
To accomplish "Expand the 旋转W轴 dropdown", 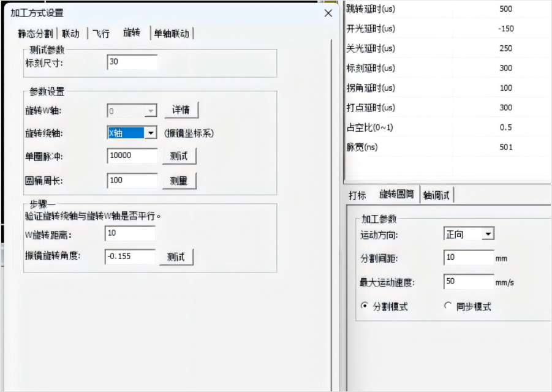I will (151, 111).
